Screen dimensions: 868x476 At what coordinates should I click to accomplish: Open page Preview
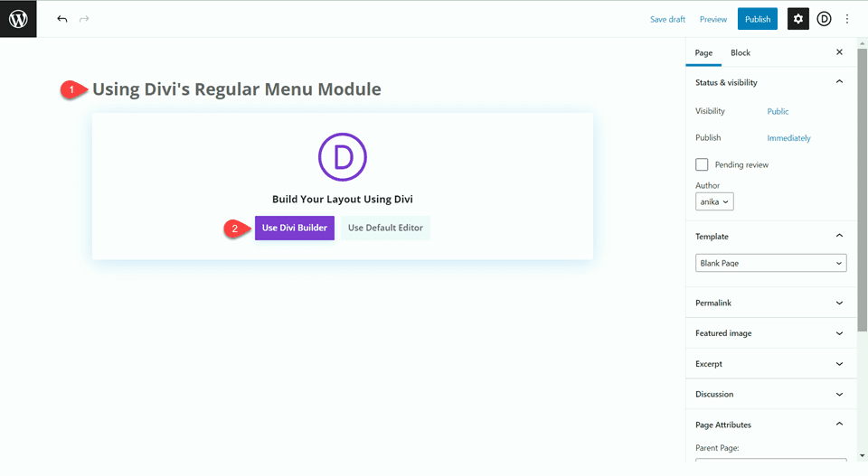pyautogui.click(x=713, y=19)
